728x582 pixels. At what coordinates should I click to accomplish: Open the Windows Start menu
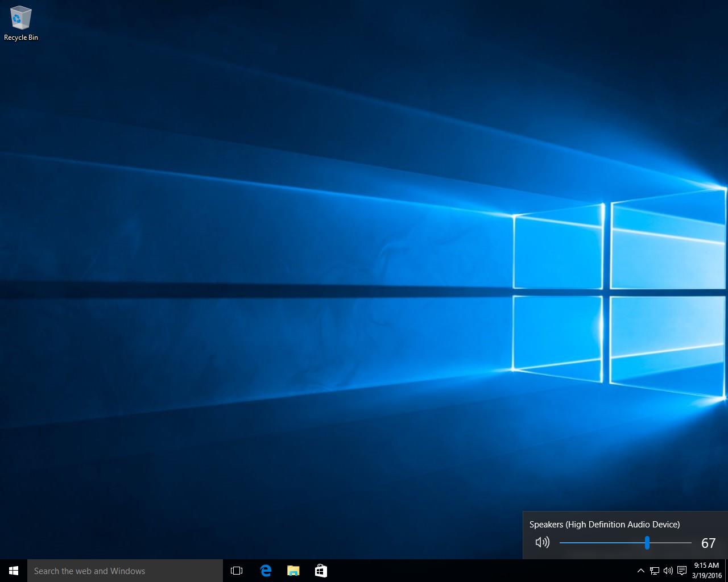[14, 571]
